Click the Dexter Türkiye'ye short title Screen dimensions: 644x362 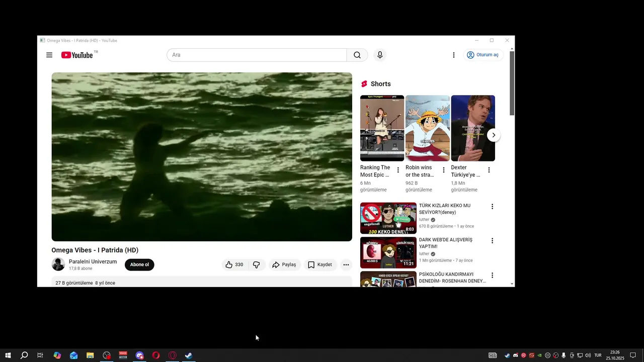pos(466,171)
